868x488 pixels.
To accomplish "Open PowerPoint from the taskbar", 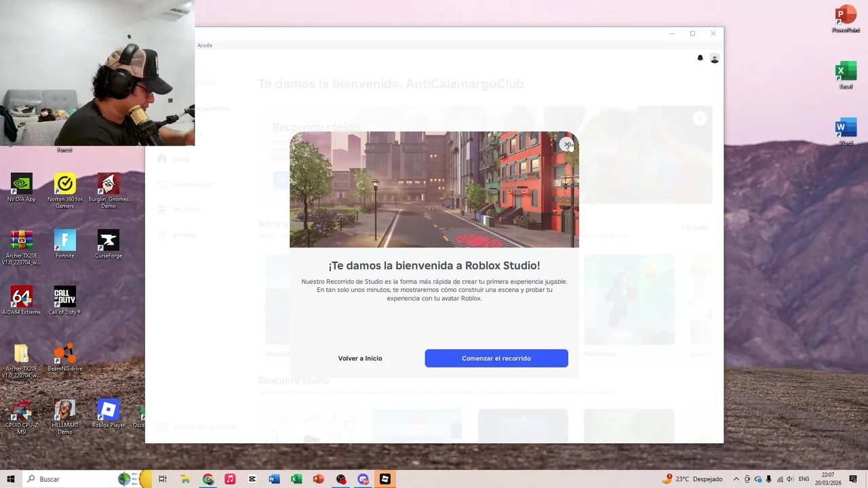I will click(x=319, y=479).
